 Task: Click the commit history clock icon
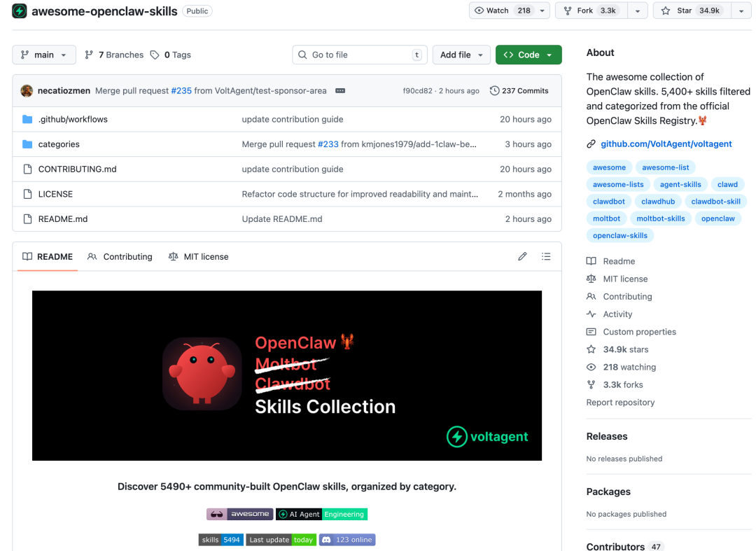494,90
